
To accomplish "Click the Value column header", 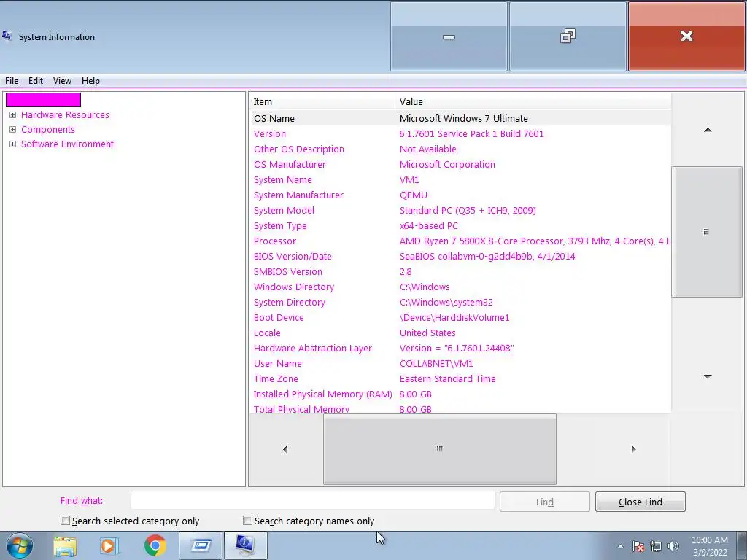I will [533, 101].
